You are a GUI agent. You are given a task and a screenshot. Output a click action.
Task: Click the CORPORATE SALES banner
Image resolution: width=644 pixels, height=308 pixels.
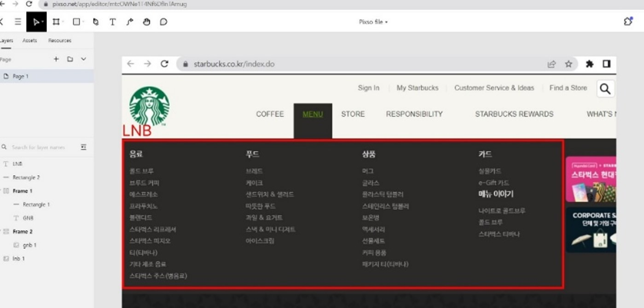pos(591,230)
